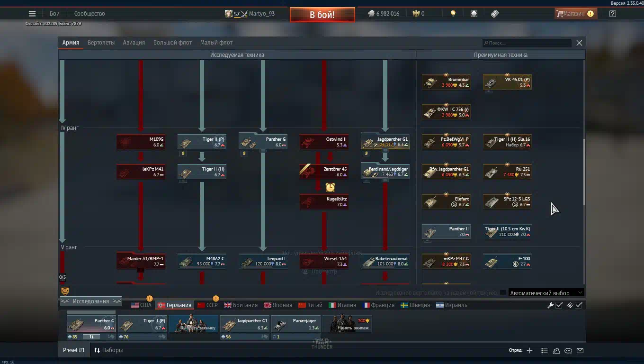This screenshot has width=644, height=364.
Task: Click the Поиск search field
Action: (x=527, y=43)
